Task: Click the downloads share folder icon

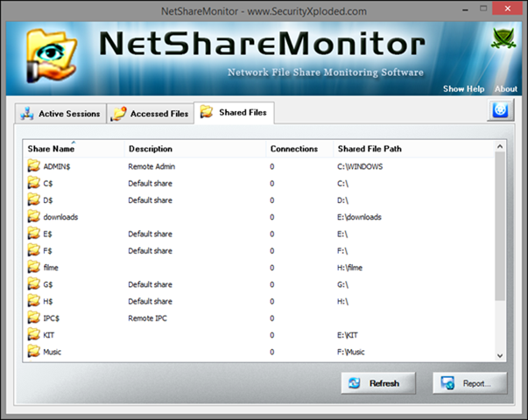Action: [33, 216]
